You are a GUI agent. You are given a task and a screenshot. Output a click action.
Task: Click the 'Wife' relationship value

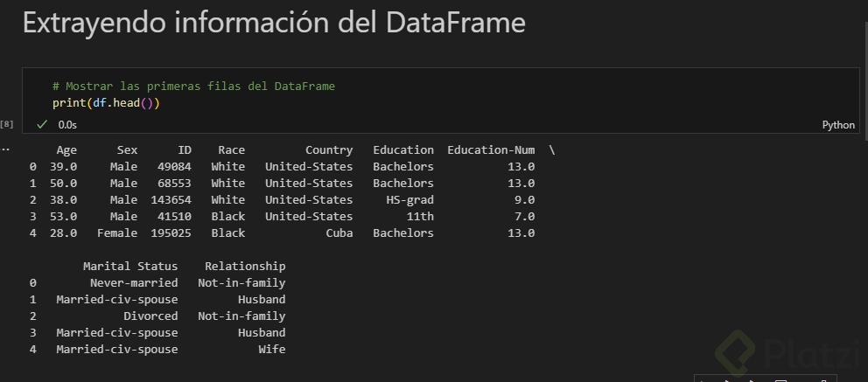tap(271, 350)
